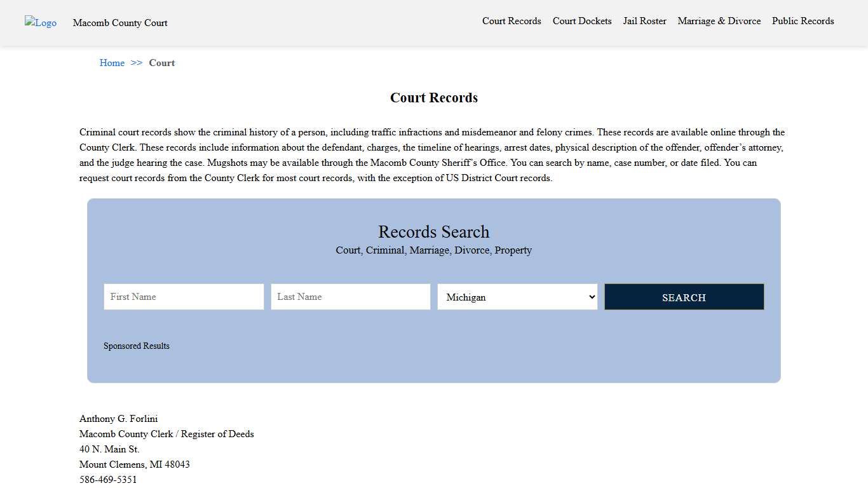Click the Anthony G. Forlini name text
868x488 pixels.
[x=118, y=419]
